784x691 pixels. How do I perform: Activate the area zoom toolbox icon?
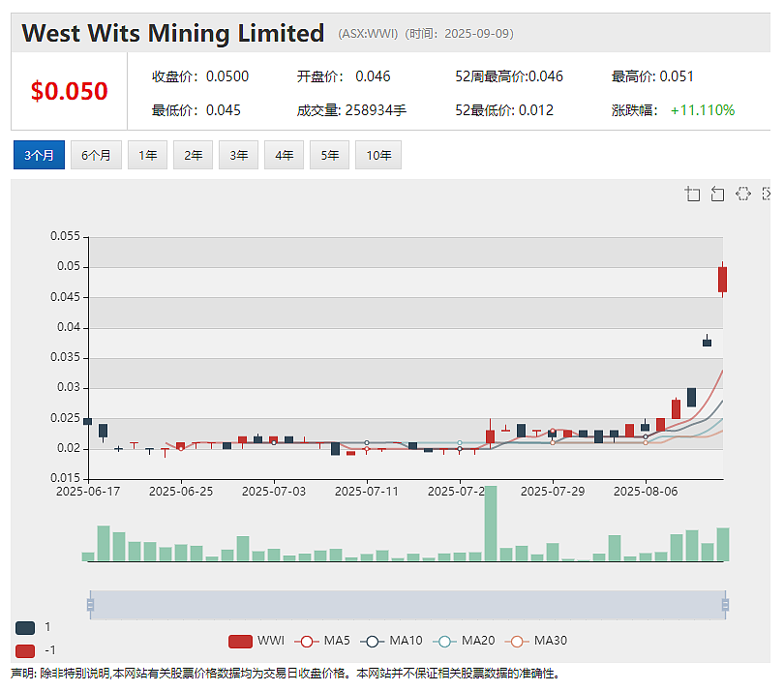692,194
